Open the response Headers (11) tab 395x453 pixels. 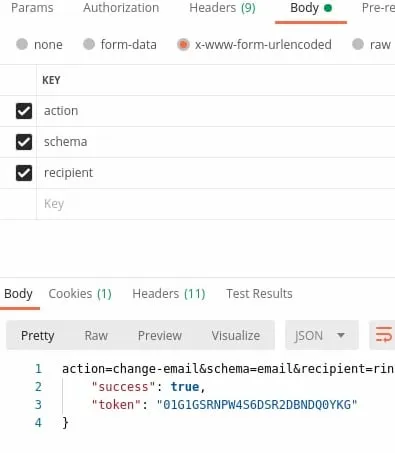click(169, 294)
